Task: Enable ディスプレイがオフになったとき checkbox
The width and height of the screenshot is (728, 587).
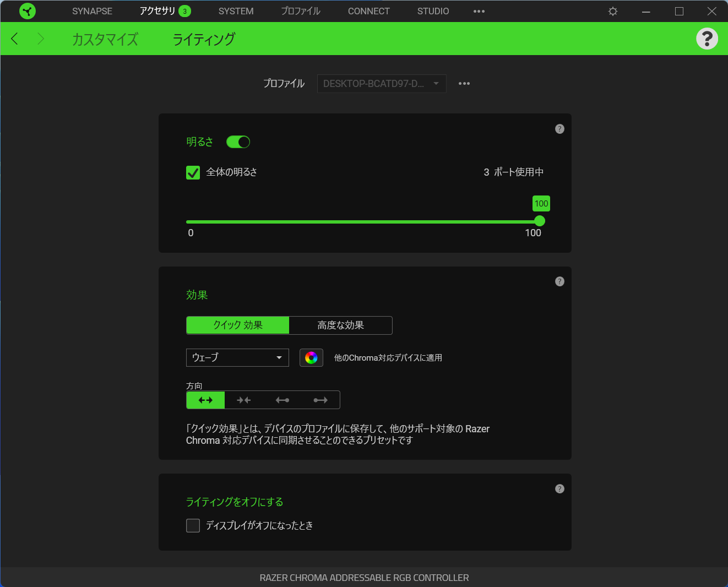Action: (x=193, y=526)
